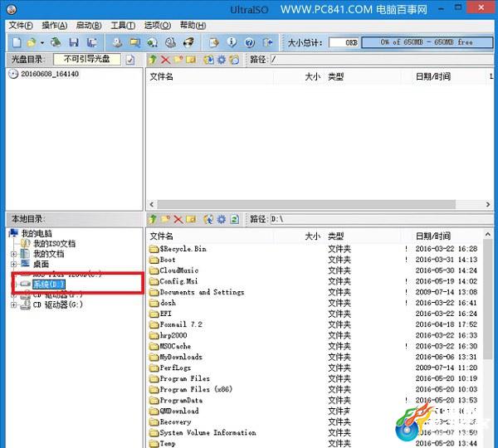Click the document-with-arrow icon left of Info

214,42
